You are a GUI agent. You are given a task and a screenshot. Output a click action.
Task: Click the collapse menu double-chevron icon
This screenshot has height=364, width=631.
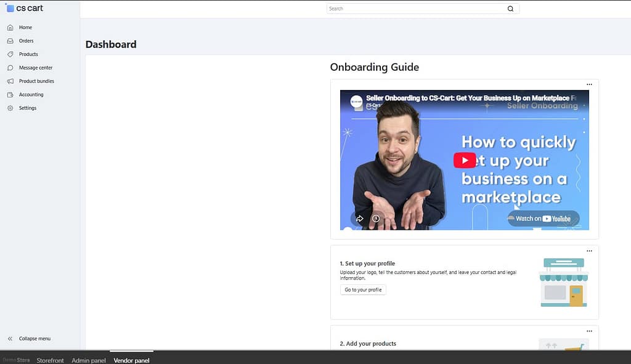click(x=10, y=339)
